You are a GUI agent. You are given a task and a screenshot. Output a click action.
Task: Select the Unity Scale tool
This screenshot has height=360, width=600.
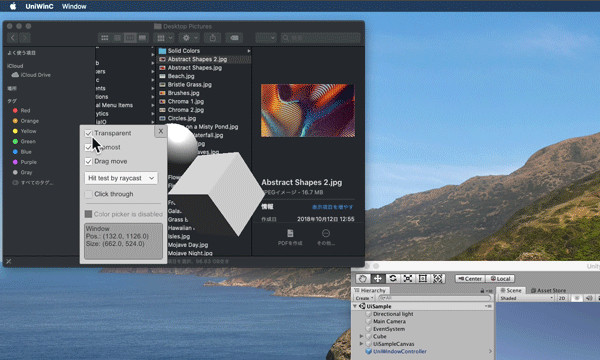coord(408,279)
